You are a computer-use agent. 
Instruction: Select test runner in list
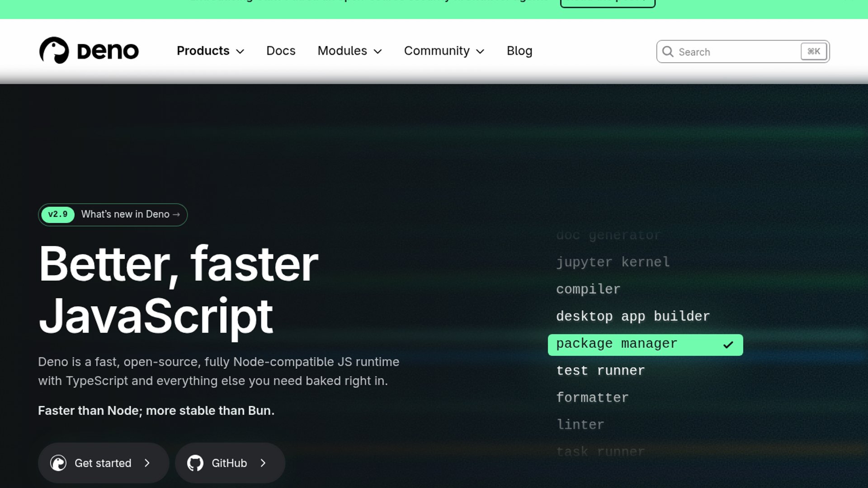click(600, 371)
